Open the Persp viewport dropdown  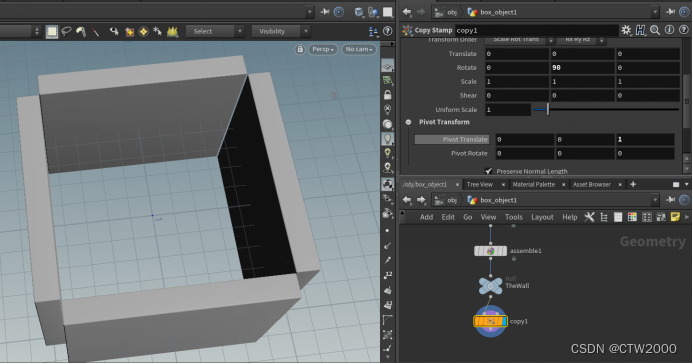[323, 49]
